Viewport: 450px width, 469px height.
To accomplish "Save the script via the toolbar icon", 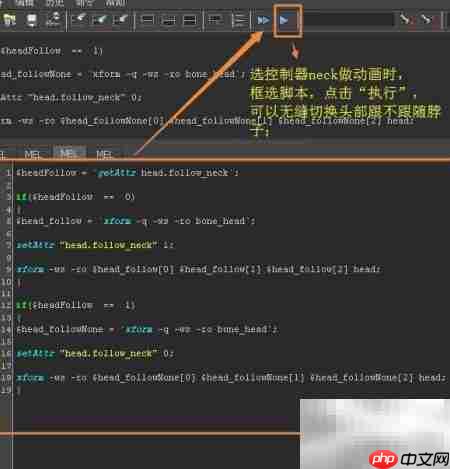I will tap(32, 20).
